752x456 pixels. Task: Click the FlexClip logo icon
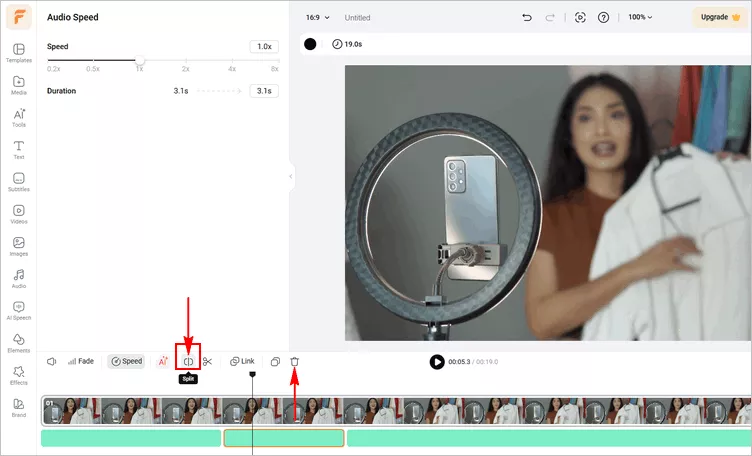click(19, 17)
